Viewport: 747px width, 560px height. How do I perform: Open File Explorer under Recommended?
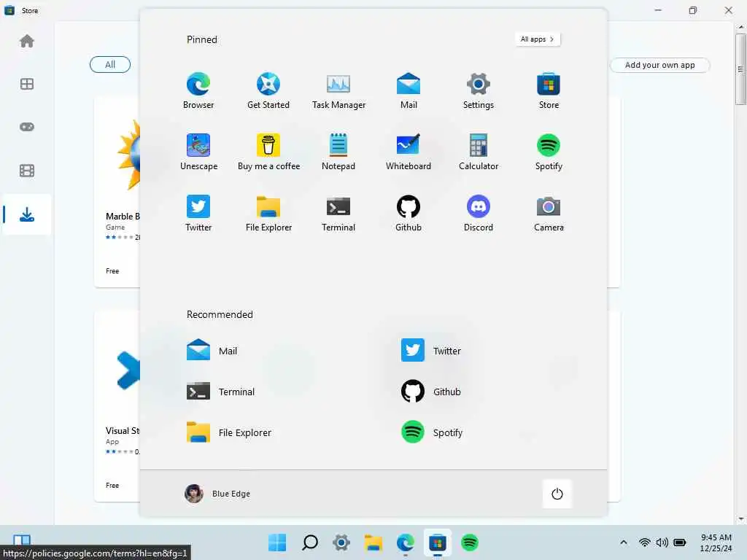pos(228,432)
